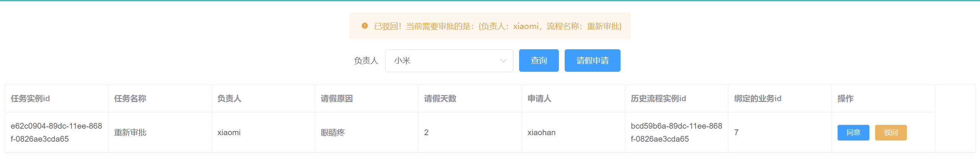Select the 重新审批 task name cell

[130, 132]
